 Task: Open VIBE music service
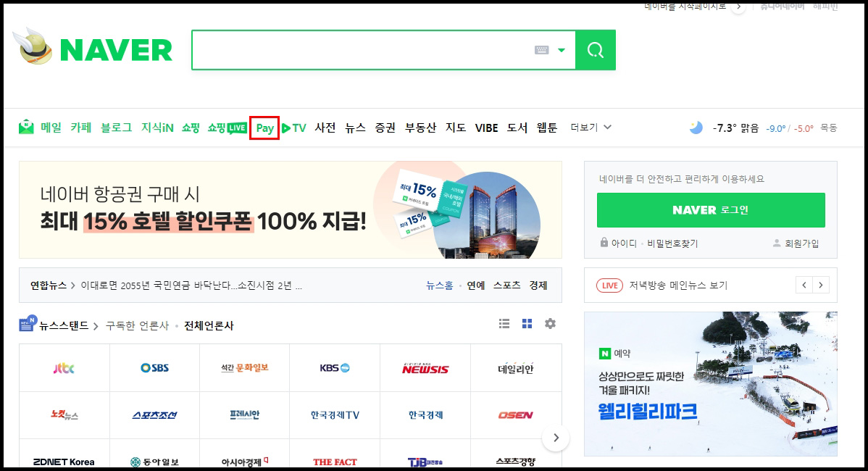click(x=487, y=128)
